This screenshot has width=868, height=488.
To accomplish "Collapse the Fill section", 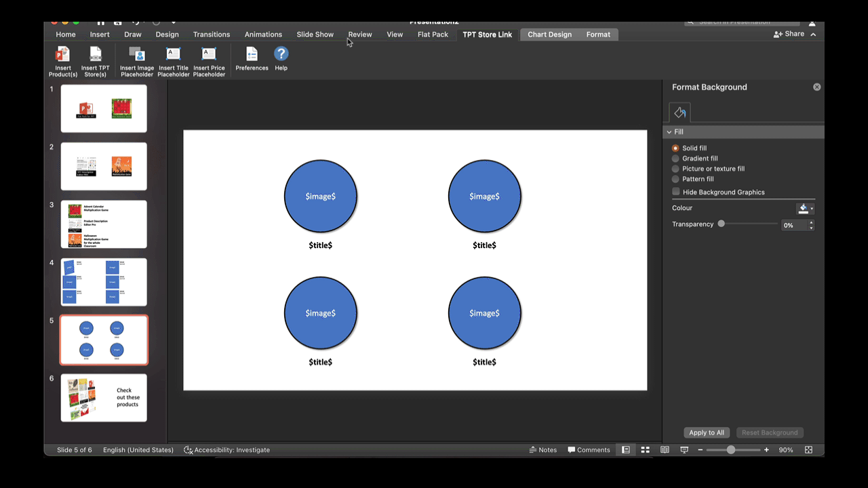I will point(669,131).
